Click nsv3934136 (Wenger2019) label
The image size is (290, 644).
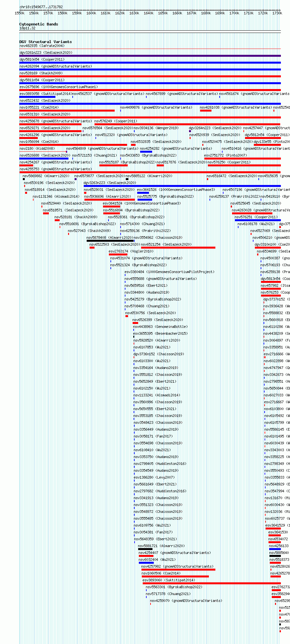(x=156, y=128)
